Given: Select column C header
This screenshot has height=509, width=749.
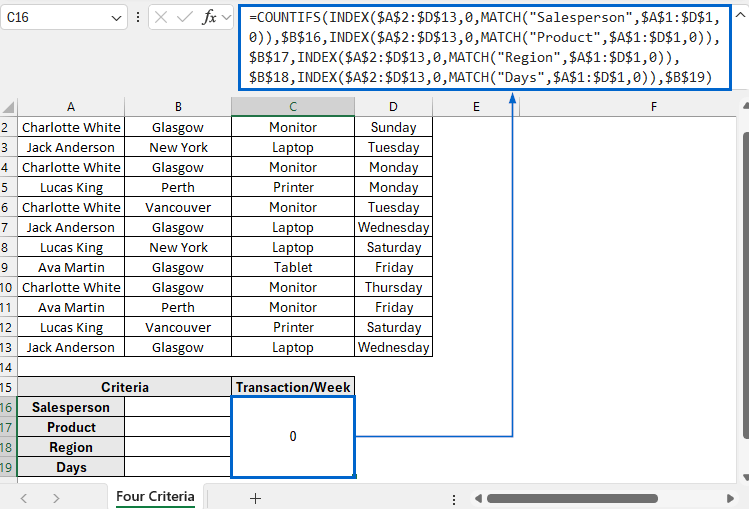Looking at the screenshot, I should coord(292,107).
